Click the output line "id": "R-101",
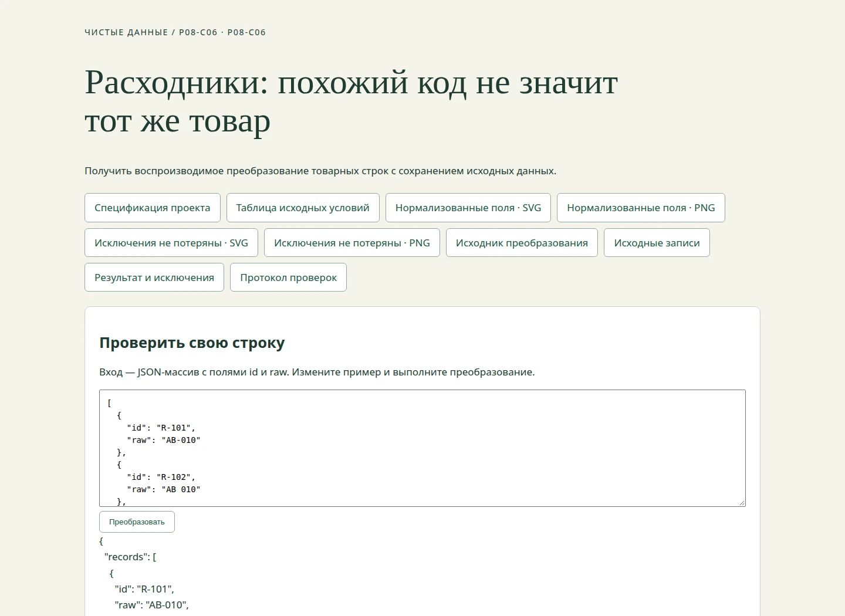845x616 pixels. pyautogui.click(x=144, y=589)
